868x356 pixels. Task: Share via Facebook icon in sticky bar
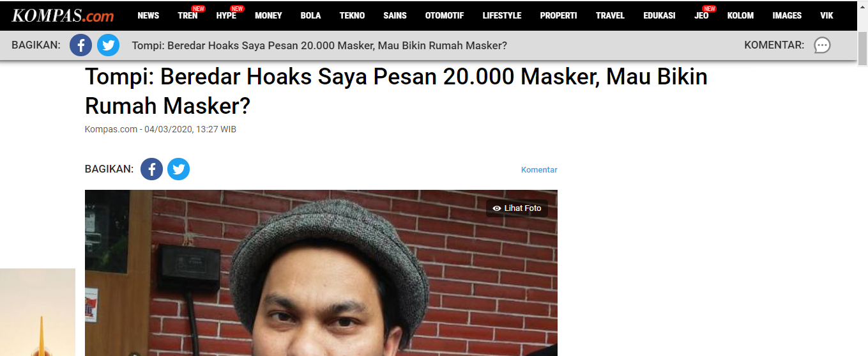[x=81, y=45]
